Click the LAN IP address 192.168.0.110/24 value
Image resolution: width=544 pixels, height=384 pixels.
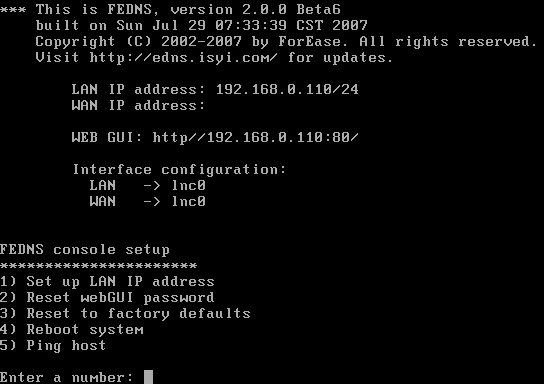click(287, 89)
